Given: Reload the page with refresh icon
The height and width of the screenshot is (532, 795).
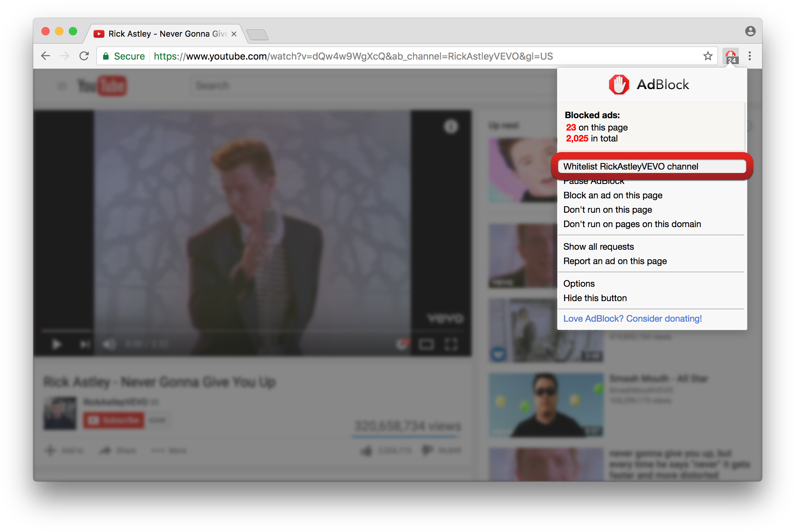Looking at the screenshot, I should [x=84, y=56].
